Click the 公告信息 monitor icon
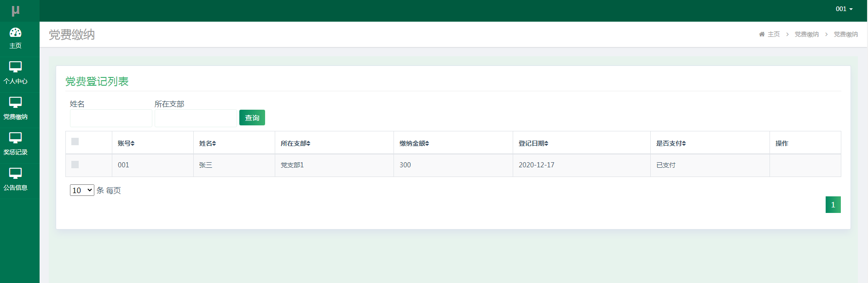Image resolution: width=868 pixels, height=283 pixels. pos(16,174)
